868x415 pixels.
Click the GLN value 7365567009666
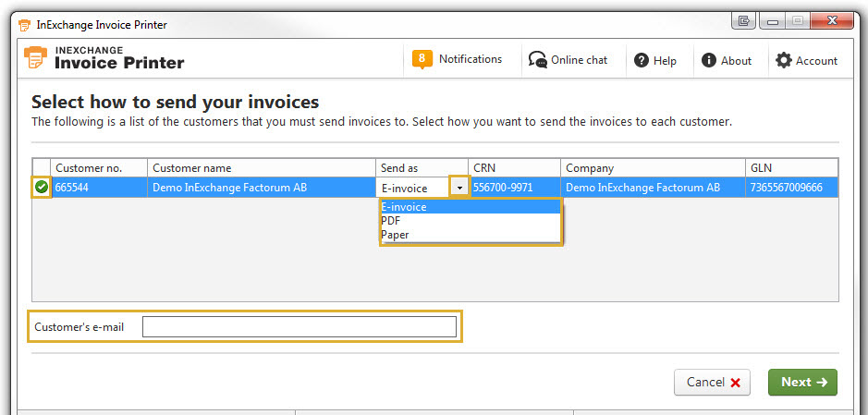(791, 188)
